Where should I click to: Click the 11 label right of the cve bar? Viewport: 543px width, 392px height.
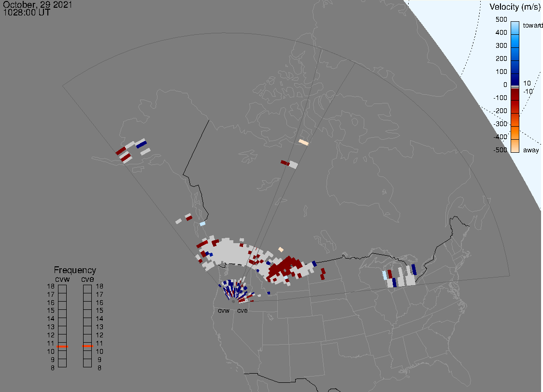pos(100,344)
